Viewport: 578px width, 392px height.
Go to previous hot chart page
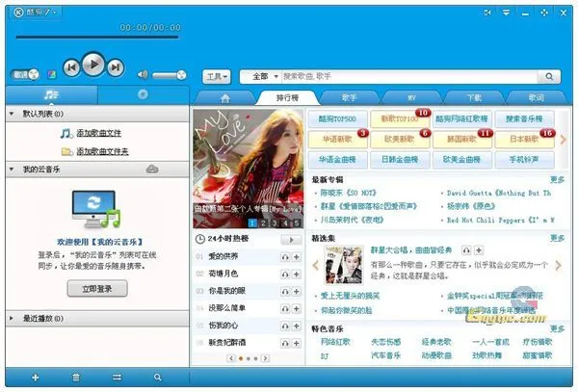pyautogui.click(x=231, y=358)
